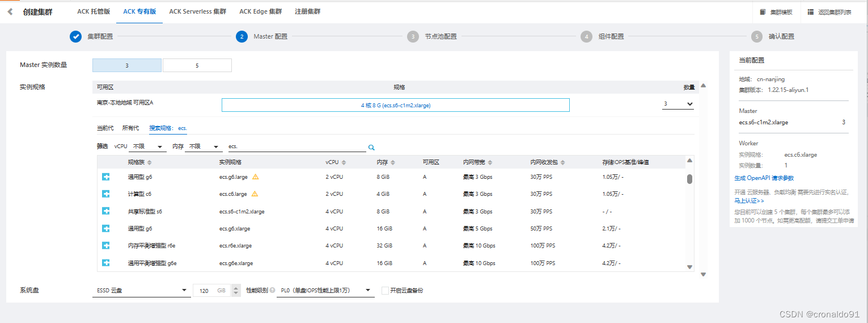Click into the spec search field containing ecs.
Screen dimensions: 868x323
click(297, 146)
